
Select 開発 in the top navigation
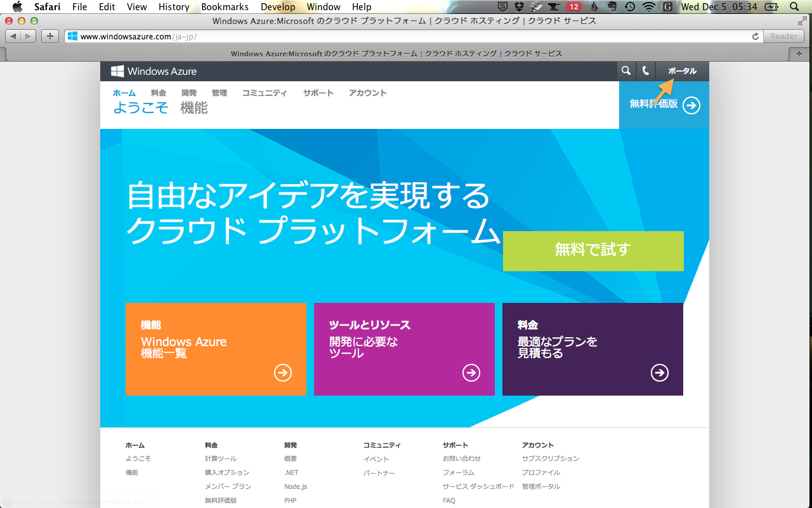coord(189,93)
